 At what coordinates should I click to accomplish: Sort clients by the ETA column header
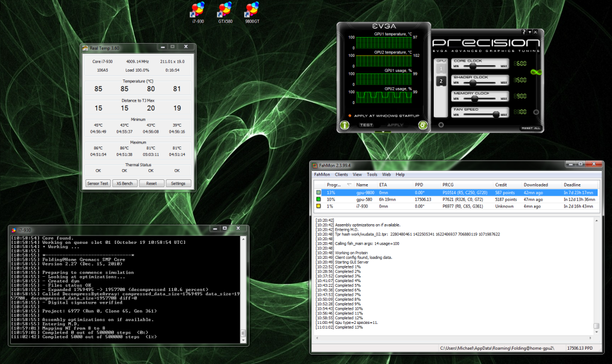(x=395, y=185)
